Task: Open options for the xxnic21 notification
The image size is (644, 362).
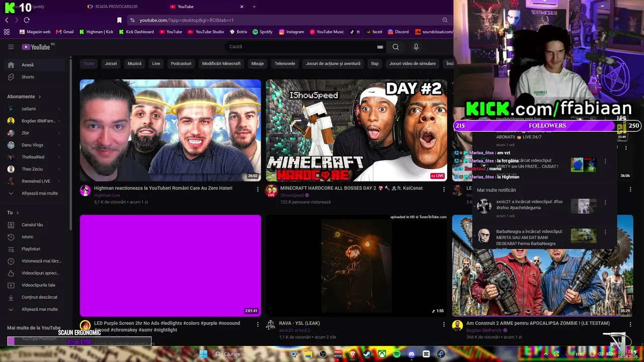Action: 605,202
